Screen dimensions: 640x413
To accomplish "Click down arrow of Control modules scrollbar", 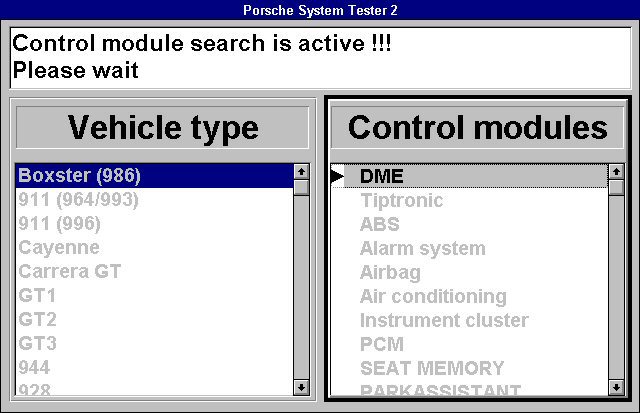I will tap(615, 387).
